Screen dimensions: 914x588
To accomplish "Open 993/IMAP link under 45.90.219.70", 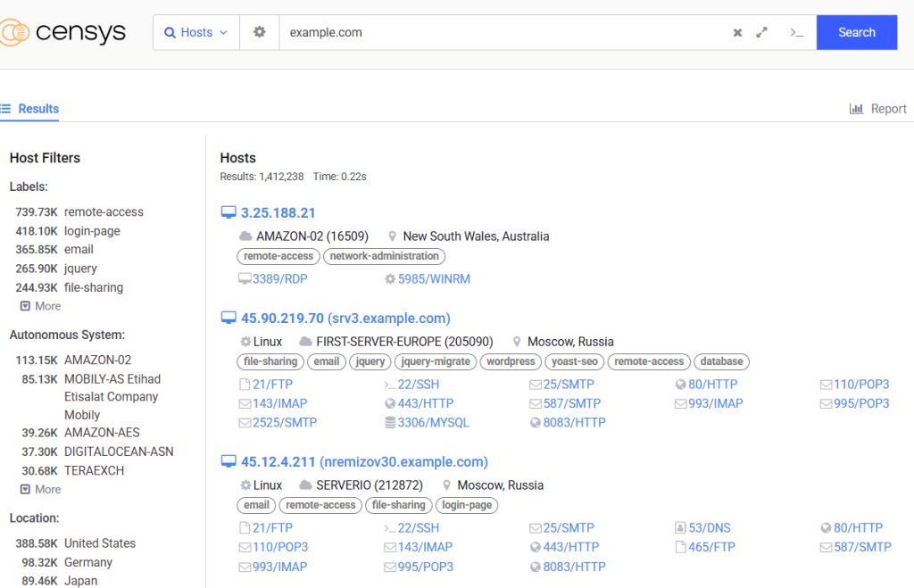I will 716,403.
